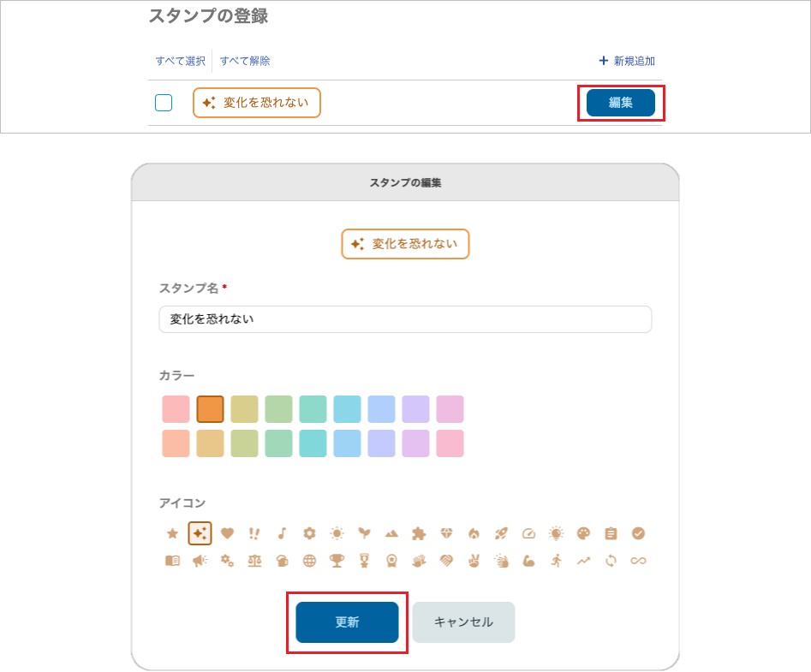The image size is (811, 672).
Task: Pick the puzzle piece icon
Action: pos(419,532)
